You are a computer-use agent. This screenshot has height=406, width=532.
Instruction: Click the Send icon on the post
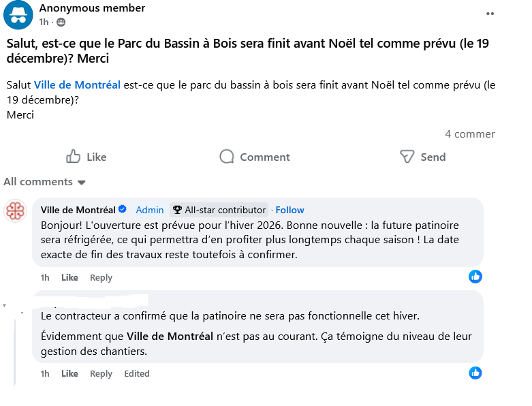[407, 157]
